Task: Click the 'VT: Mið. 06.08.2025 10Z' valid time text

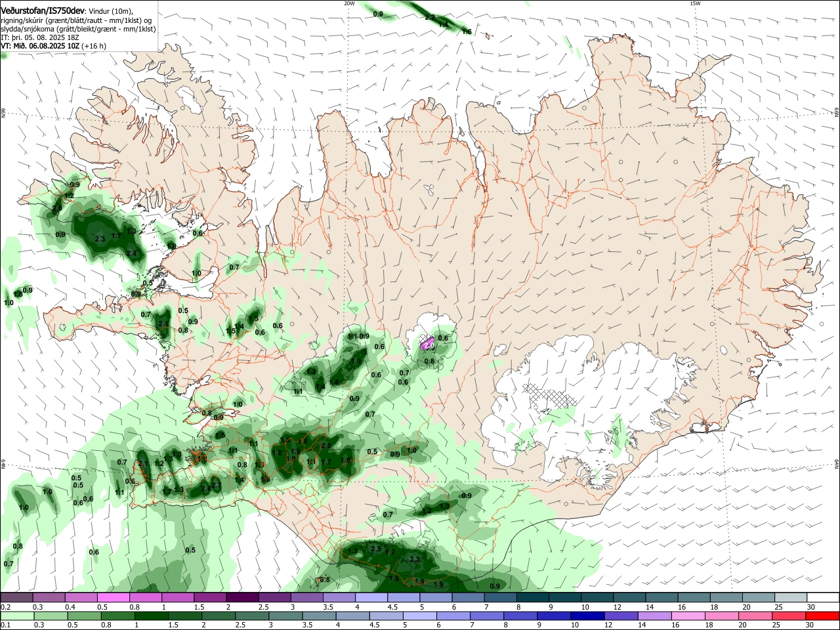Action: [40, 46]
